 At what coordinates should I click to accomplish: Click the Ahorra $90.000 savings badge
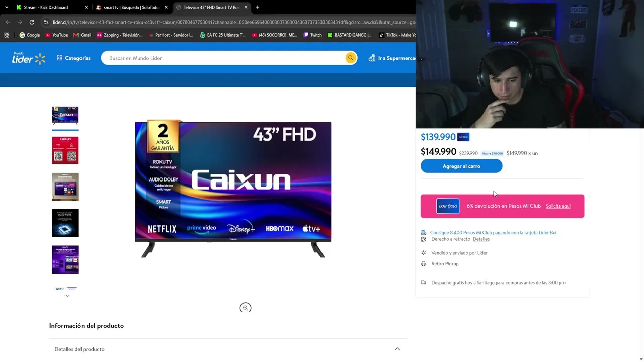[492, 153]
